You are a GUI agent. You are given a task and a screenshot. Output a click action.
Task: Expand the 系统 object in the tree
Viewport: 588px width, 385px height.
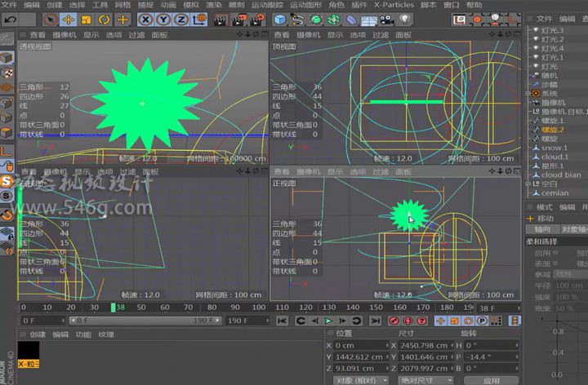(528, 94)
